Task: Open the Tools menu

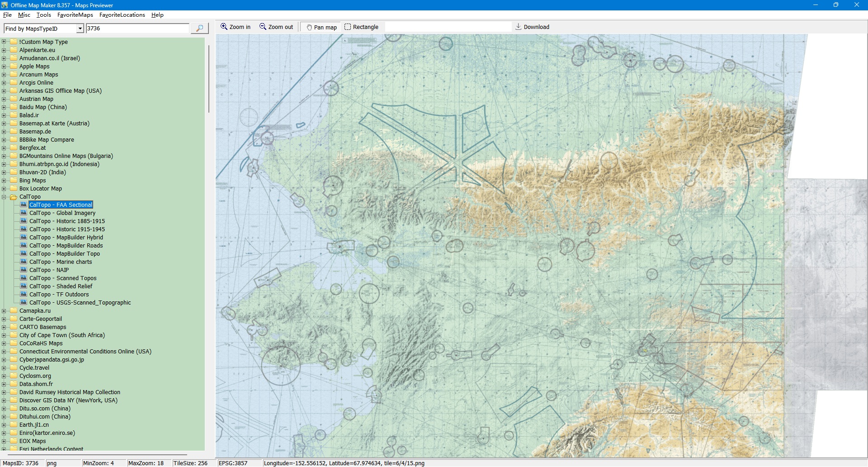Action: pyautogui.click(x=43, y=15)
